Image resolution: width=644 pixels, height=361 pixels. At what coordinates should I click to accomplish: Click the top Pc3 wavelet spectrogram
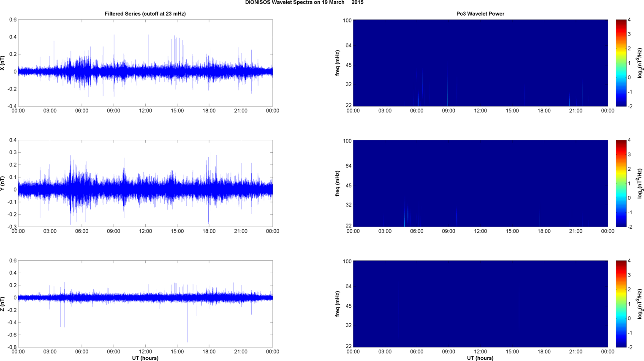tap(480, 63)
